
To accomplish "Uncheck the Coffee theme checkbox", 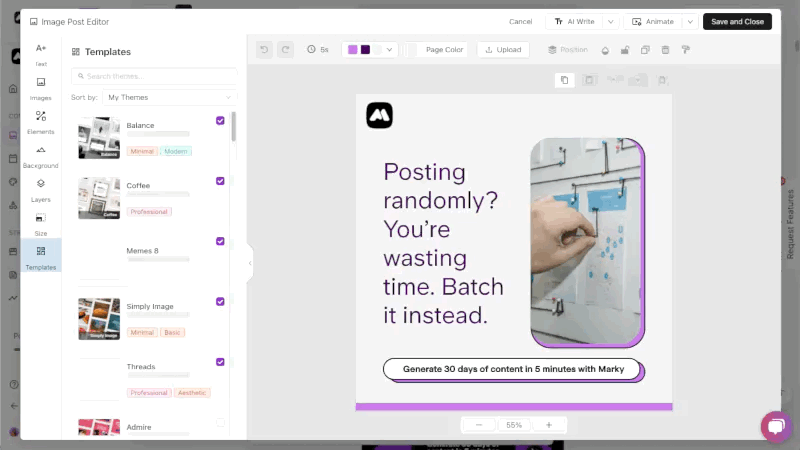I will (x=220, y=181).
